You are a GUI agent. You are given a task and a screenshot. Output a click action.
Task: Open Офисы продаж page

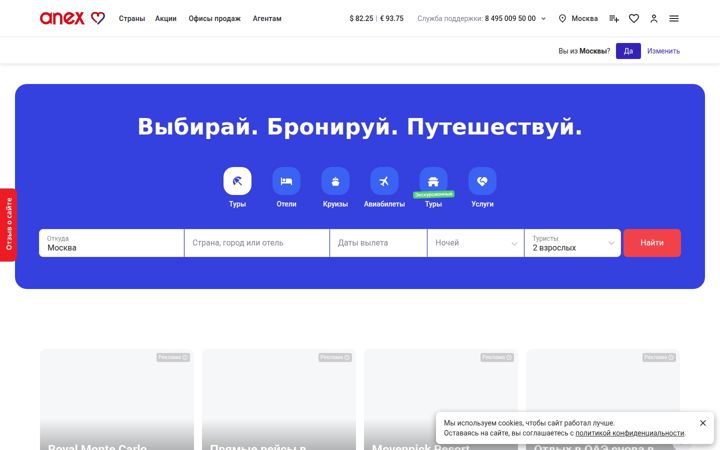tap(214, 18)
